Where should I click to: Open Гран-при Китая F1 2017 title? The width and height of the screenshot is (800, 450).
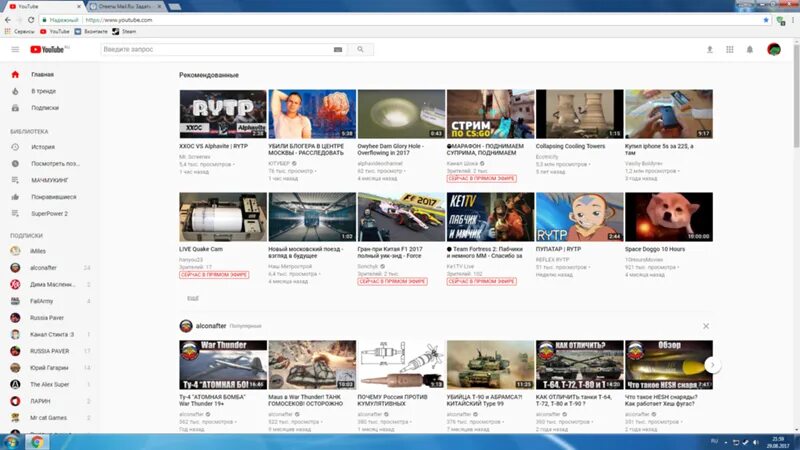390,253
